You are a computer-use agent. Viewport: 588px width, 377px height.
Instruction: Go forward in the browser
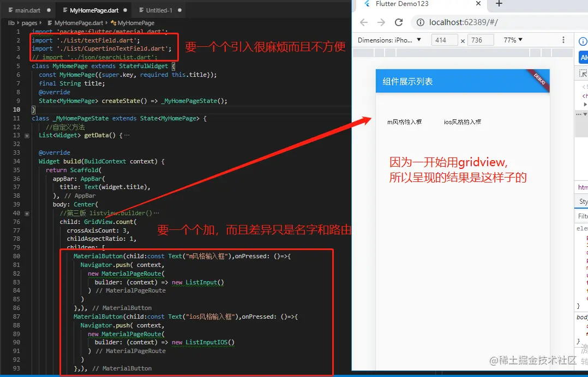(381, 22)
